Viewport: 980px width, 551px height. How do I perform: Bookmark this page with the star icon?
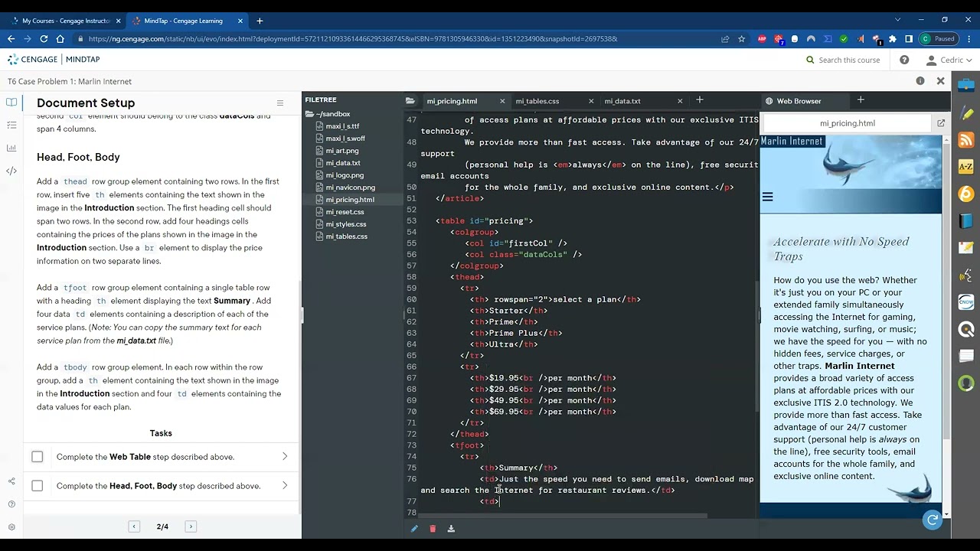coord(741,39)
